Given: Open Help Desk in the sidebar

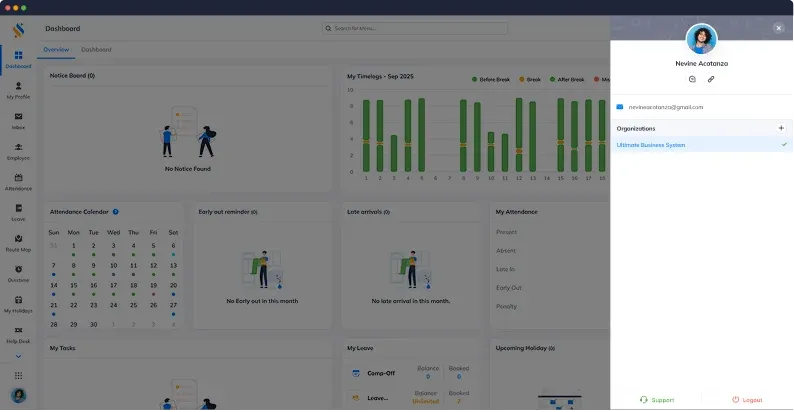Looking at the screenshot, I should (18, 335).
